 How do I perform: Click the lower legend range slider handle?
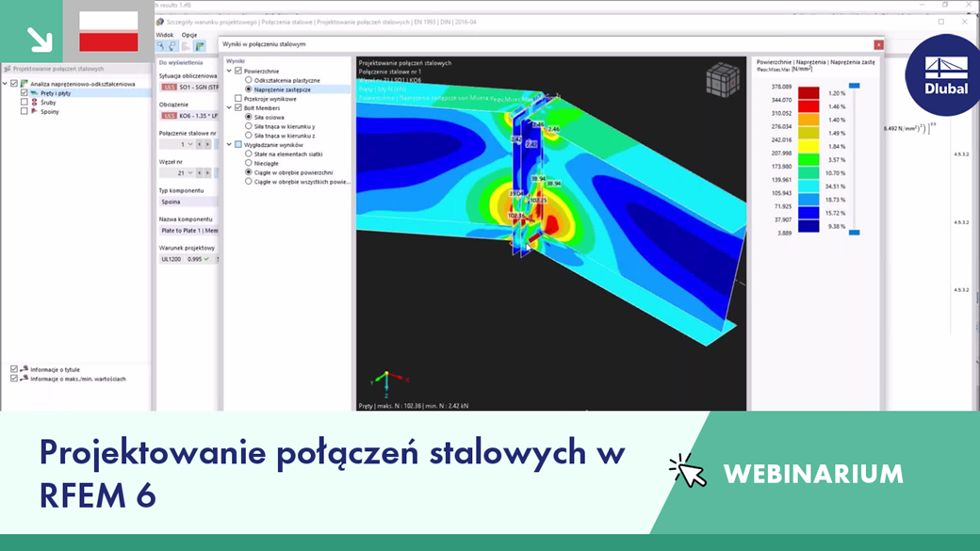[x=855, y=233]
